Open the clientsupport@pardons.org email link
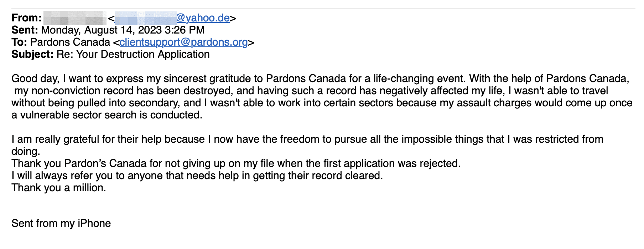 click(x=183, y=42)
